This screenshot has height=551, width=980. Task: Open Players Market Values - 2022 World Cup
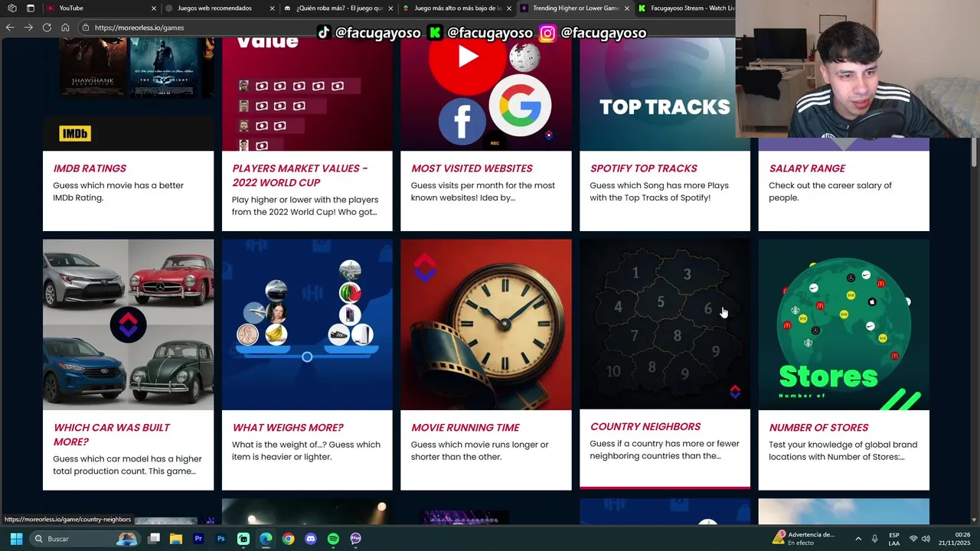coord(299,175)
